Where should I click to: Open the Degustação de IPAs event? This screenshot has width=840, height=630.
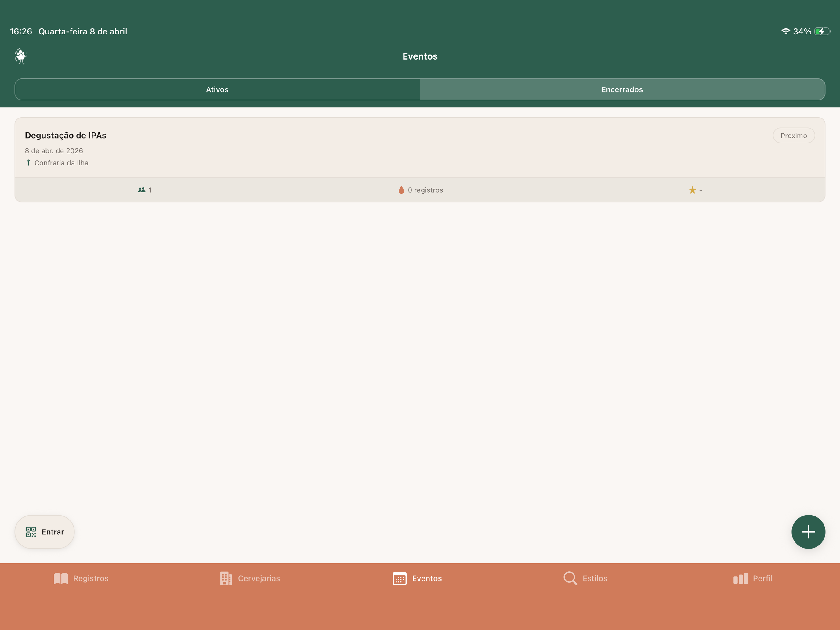[420, 160]
